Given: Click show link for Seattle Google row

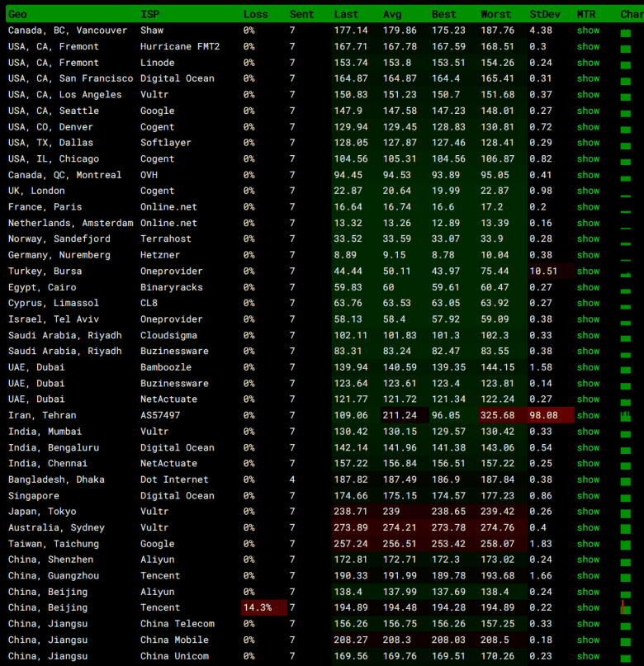Looking at the screenshot, I should (588, 111).
